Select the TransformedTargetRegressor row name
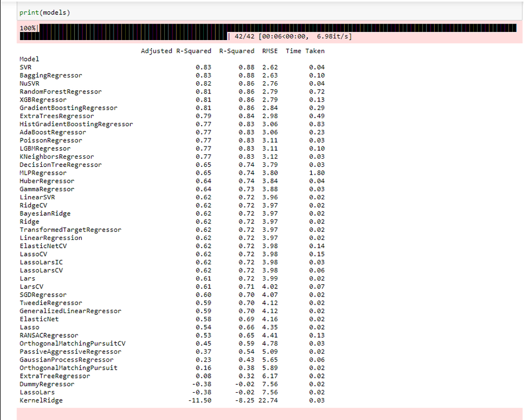The height and width of the screenshot is (420, 524). [x=71, y=230]
